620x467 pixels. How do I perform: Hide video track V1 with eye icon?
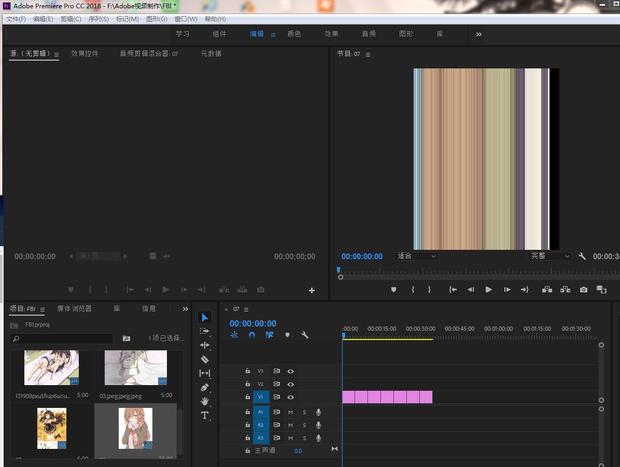pyautogui.click(x=291, y=397)
